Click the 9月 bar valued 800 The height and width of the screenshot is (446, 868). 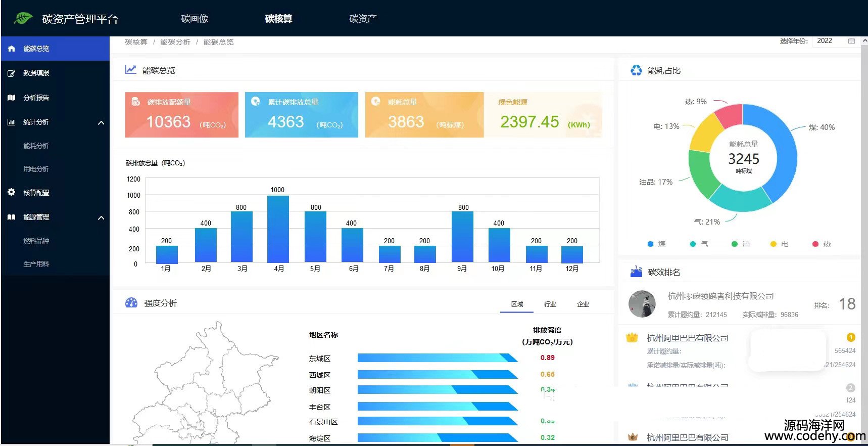pos(462,237)
